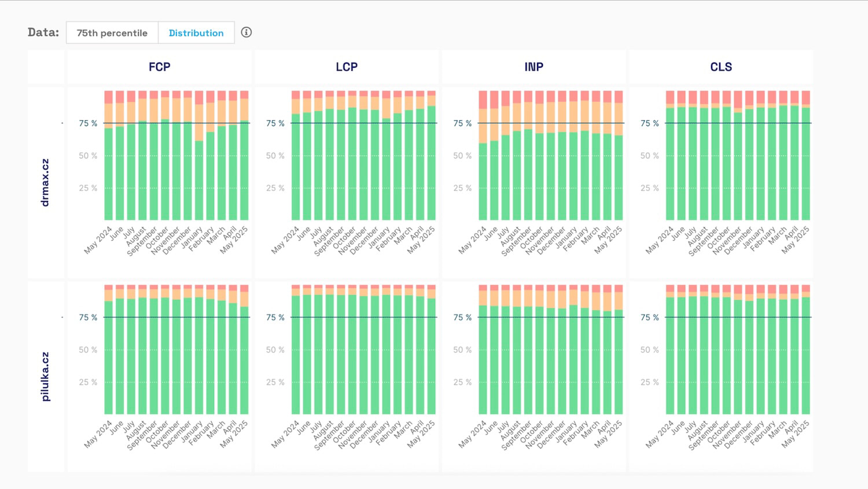Select May 2024 bar in pilulka.cz CLS chart
This screenshot has height=489, width=868.
pyautogui.click(x=670, y=355)
